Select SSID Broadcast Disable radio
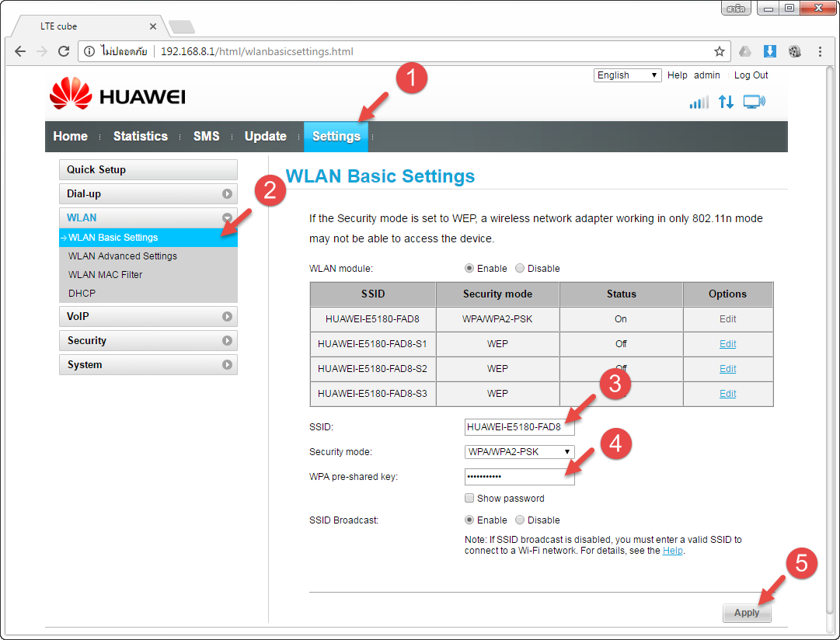840x640 pixels. [x=520, y=520]
